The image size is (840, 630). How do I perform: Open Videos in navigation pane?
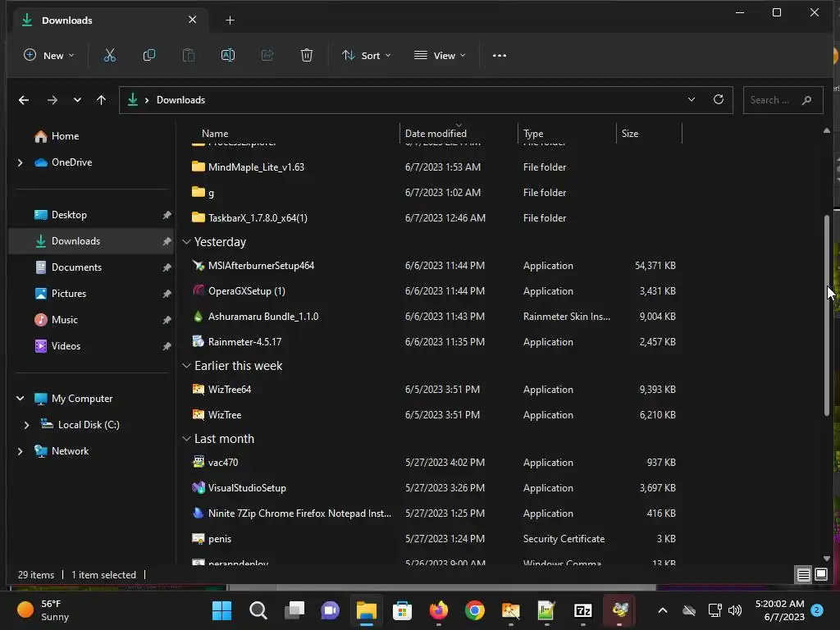pos(91,346)
